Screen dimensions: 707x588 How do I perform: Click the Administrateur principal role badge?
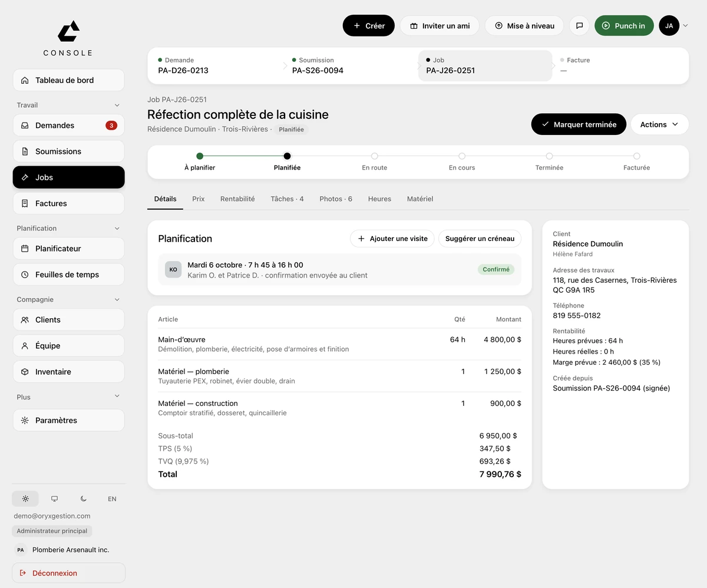(x=52, y=531)
